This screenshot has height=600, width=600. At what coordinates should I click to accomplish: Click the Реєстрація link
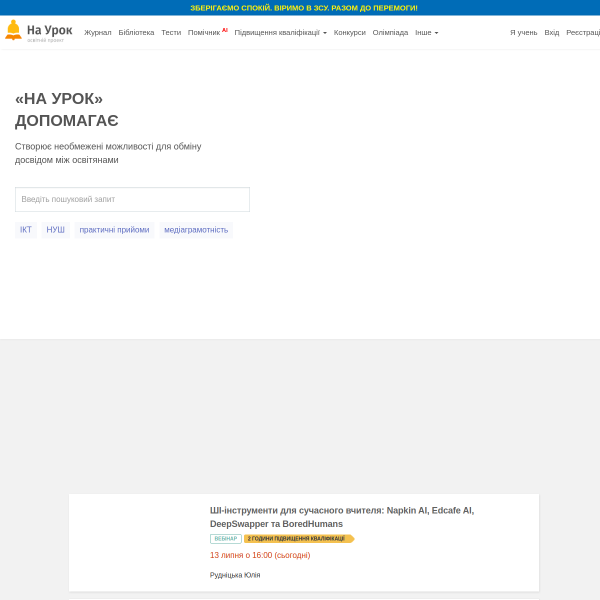[583, 33]
